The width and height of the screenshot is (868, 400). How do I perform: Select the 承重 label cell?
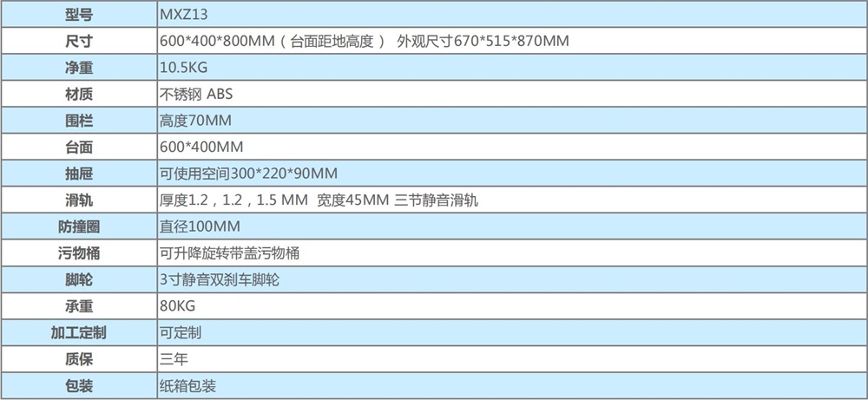pos(77,306)
